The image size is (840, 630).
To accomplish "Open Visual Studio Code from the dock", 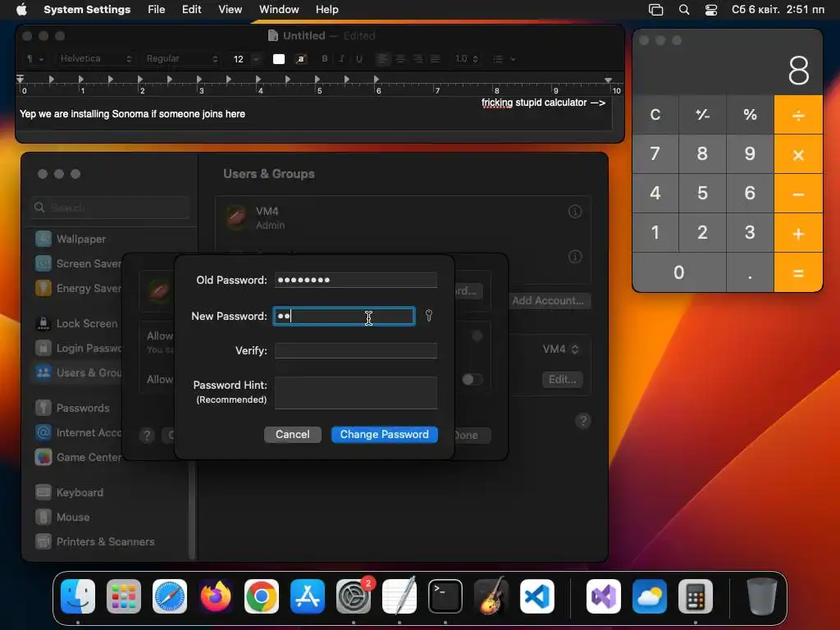I will (536, 596).
